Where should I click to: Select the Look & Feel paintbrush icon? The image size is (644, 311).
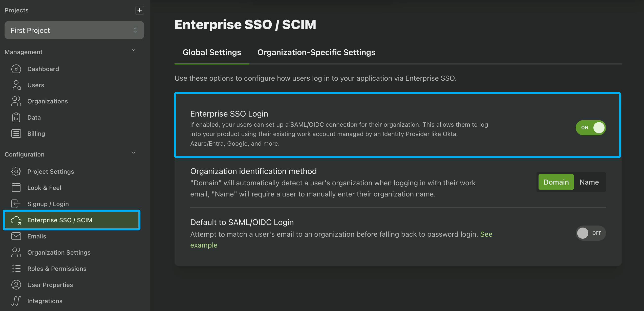(16, 188)
